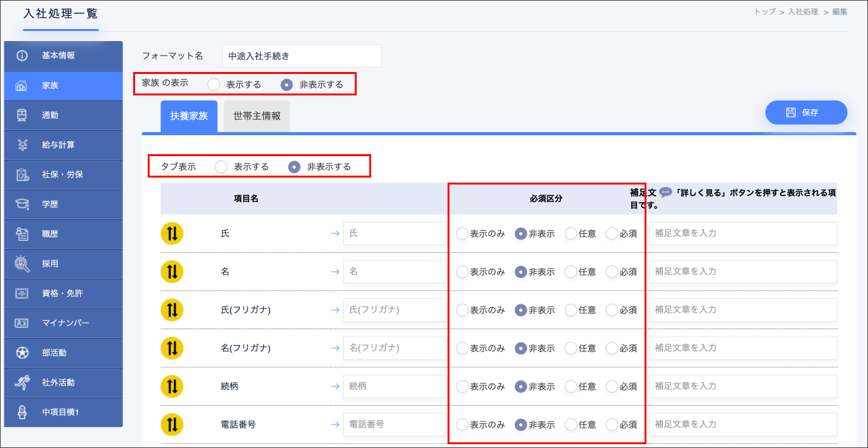Click the magnifier icon for 採用
Image resolution: width=868 pixels, height=448 pixels.
[x=22, y=263]
